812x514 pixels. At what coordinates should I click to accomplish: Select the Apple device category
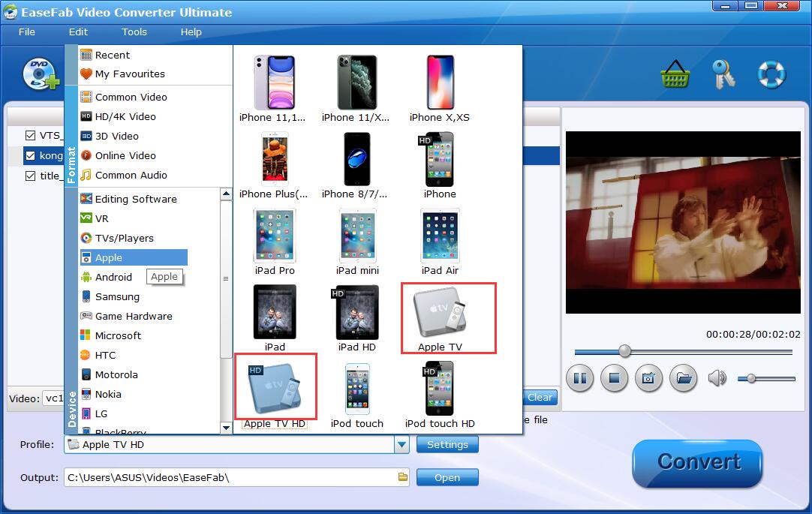click(134, 258)
